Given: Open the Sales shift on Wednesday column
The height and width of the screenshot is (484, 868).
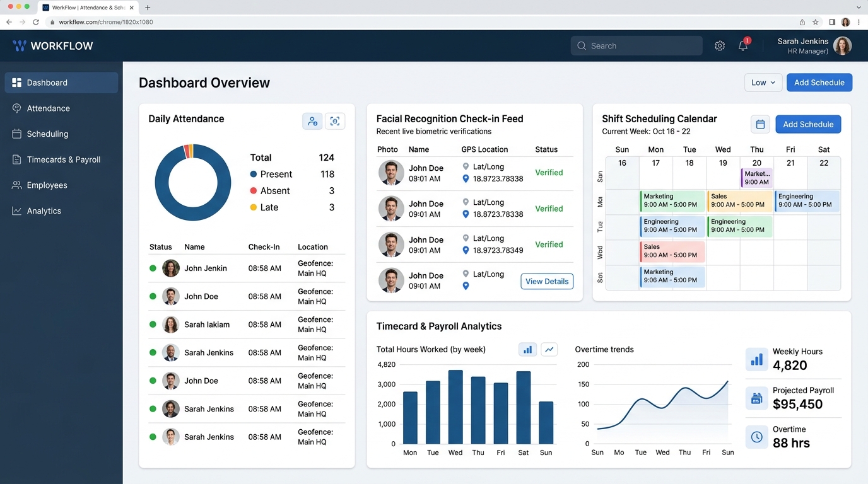Looking at the screenshot, I should click(x=739, y=200).
